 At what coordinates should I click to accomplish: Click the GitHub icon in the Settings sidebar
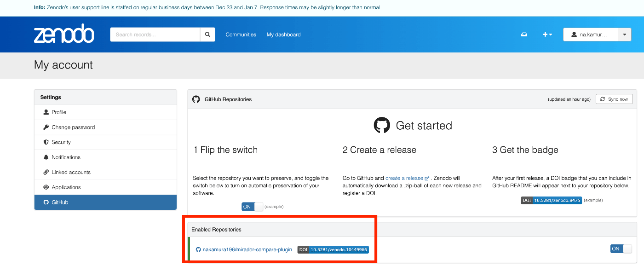pyautogui.click(x=46, y=202)
